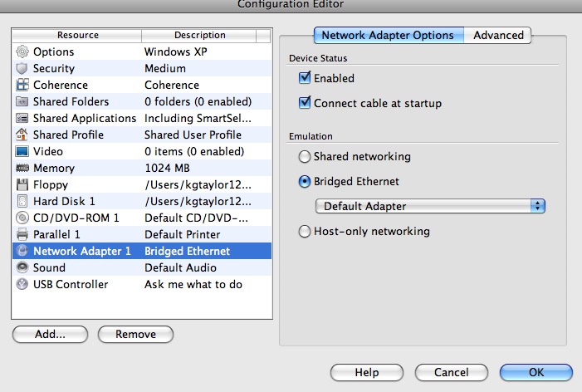This screenshot has width=582, height=392.
Task: Select the Shared Profile label
Action: (68, 135)
